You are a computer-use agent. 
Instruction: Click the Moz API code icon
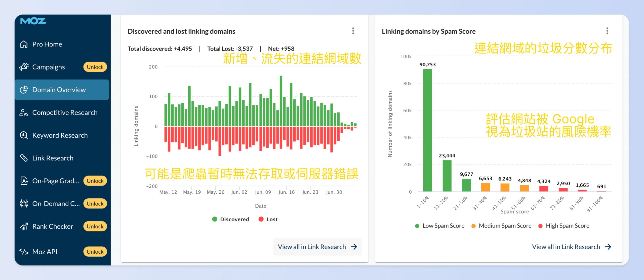pos(24,251)
